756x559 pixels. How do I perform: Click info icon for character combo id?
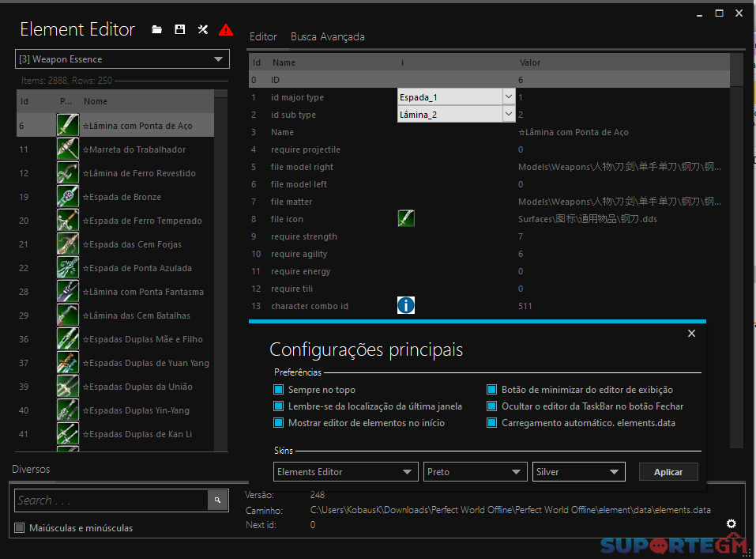(x=406, y=305)
